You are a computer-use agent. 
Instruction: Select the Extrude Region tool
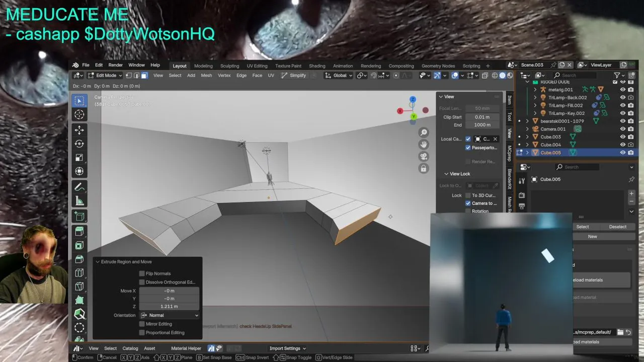tap(79, 232)
